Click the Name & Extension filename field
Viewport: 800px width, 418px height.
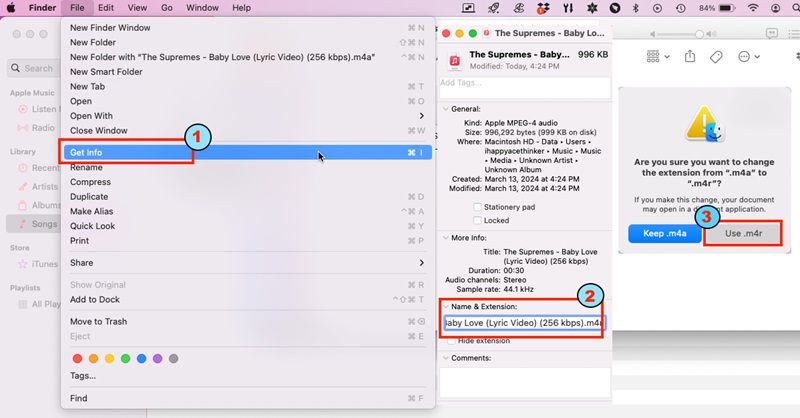pos(524,323)
